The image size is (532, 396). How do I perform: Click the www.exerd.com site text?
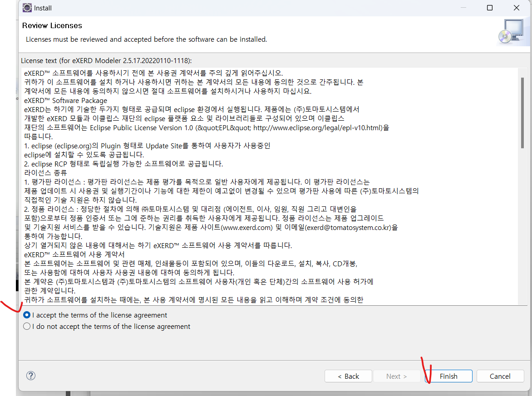click(x=247, y=227)
